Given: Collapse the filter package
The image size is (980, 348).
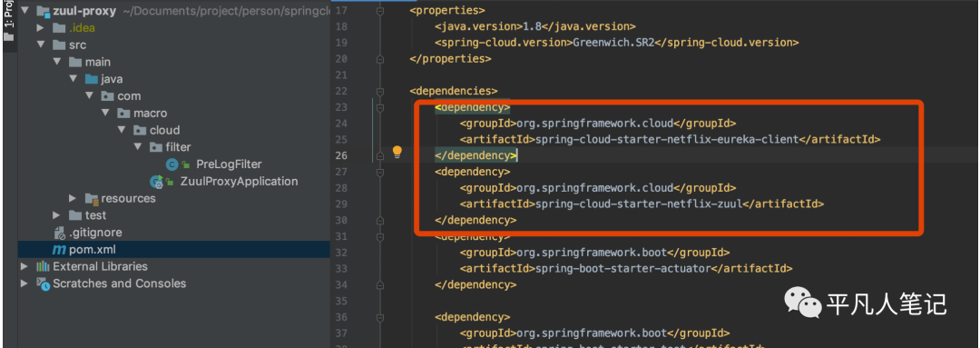Looking at the screenshot, I should coord(138,147).
